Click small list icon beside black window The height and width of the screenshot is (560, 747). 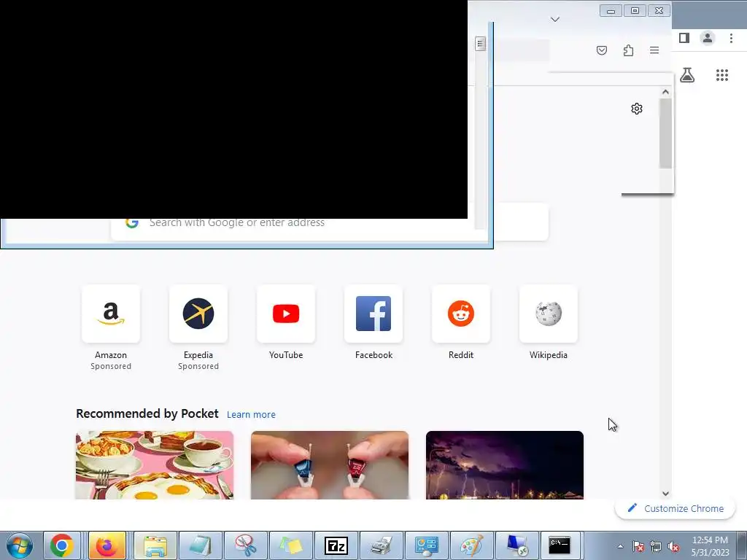pos(480,43)
